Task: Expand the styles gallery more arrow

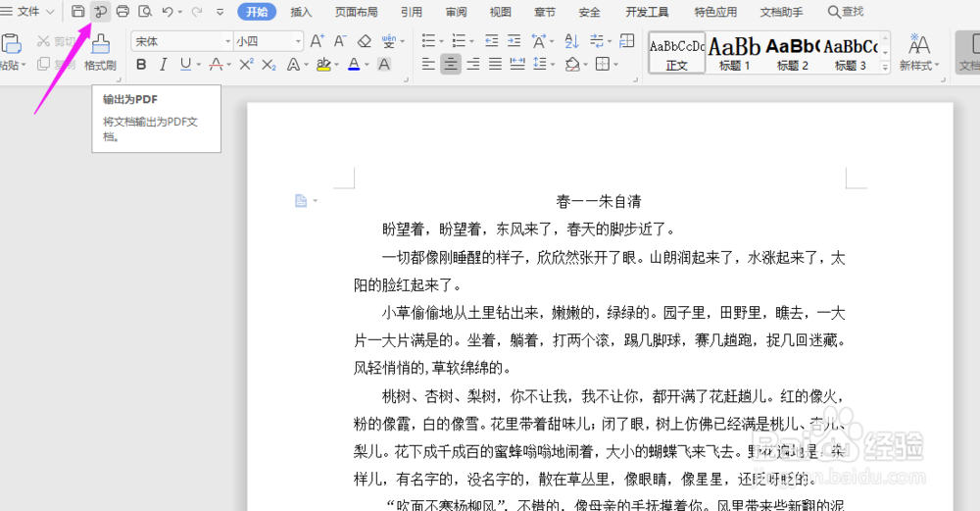Action: coord(885,67)
